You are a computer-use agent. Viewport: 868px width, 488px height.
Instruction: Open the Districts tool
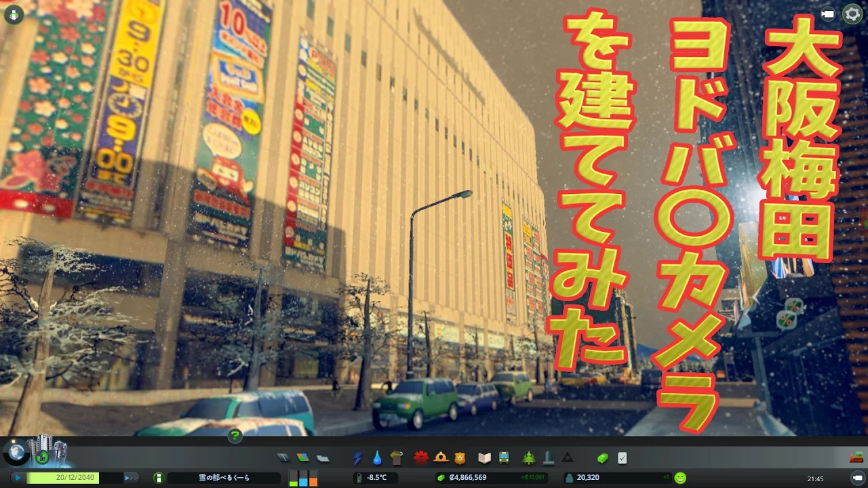tap(323, 458)
